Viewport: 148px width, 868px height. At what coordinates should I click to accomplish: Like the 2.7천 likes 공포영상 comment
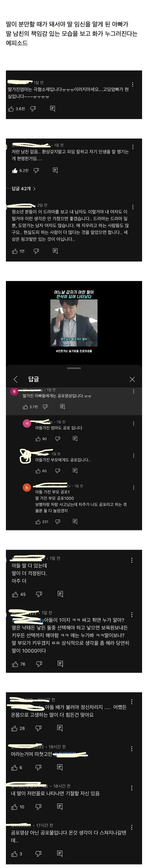tap(25, 407)
